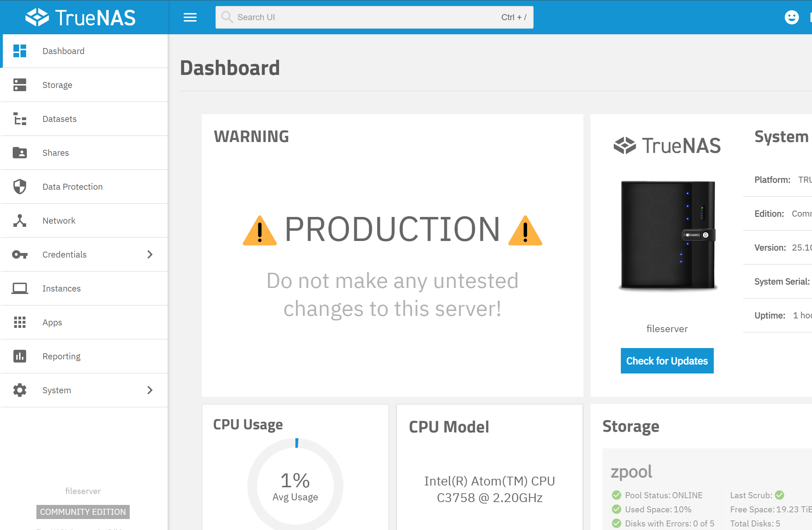Expand the Credentials submenu chevron
812x530 pixels.
(150, 254)
